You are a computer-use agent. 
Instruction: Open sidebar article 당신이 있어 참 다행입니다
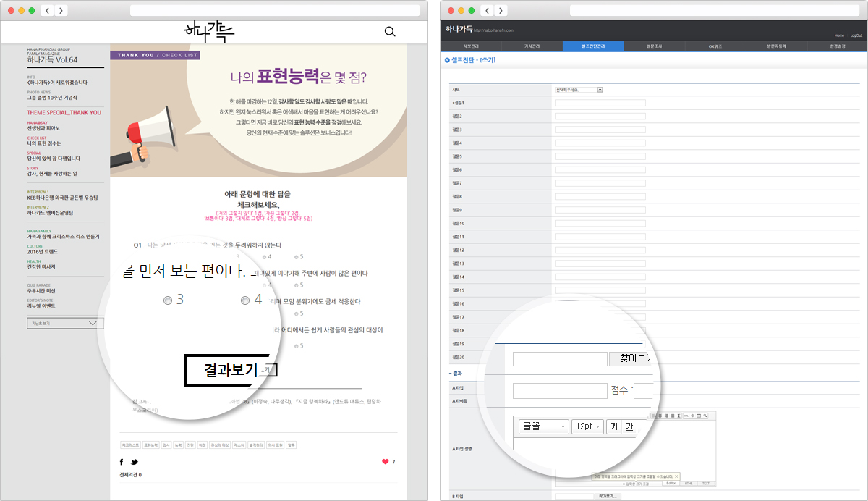[x=54, y=158]
